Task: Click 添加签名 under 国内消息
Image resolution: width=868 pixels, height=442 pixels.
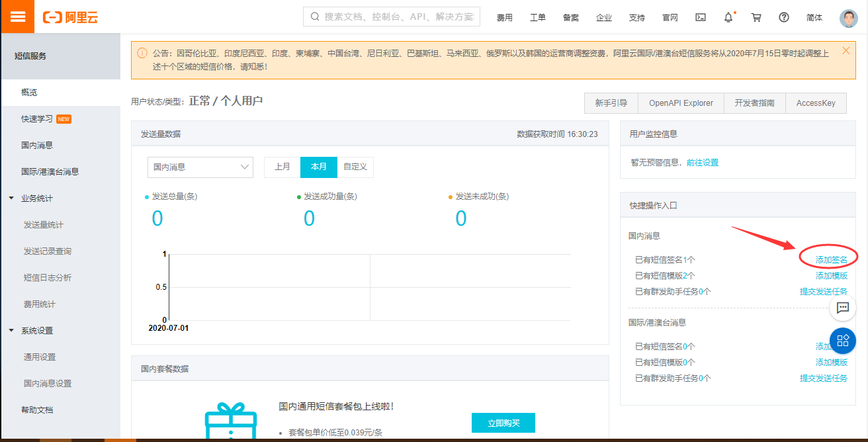Action: pyautogui.click(x=832, y=260)
